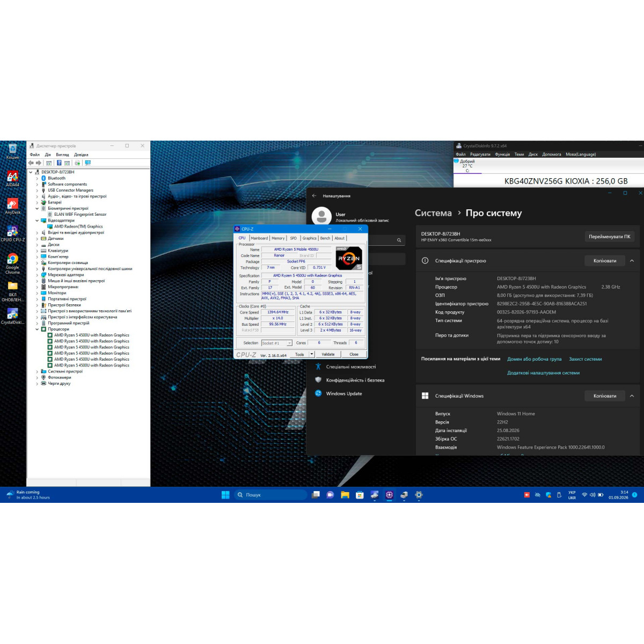Open the Вигляд menu in Device Manager

[62, 155]
